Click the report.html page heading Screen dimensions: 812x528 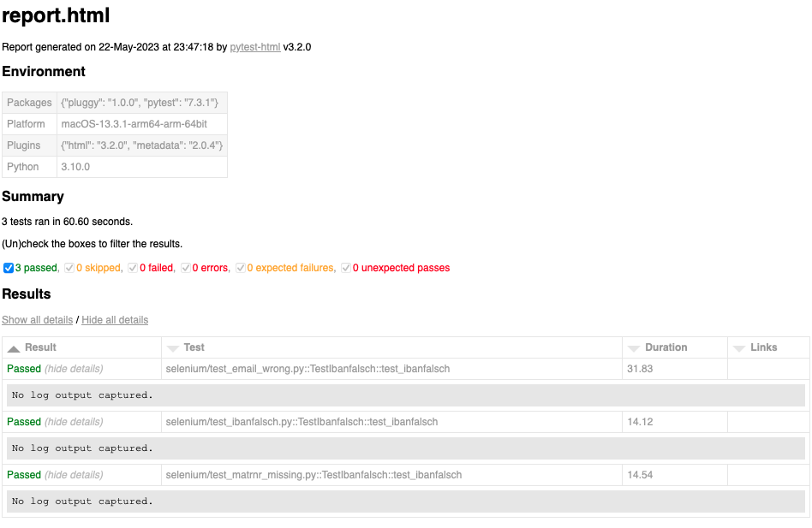[x=56, y=15]
